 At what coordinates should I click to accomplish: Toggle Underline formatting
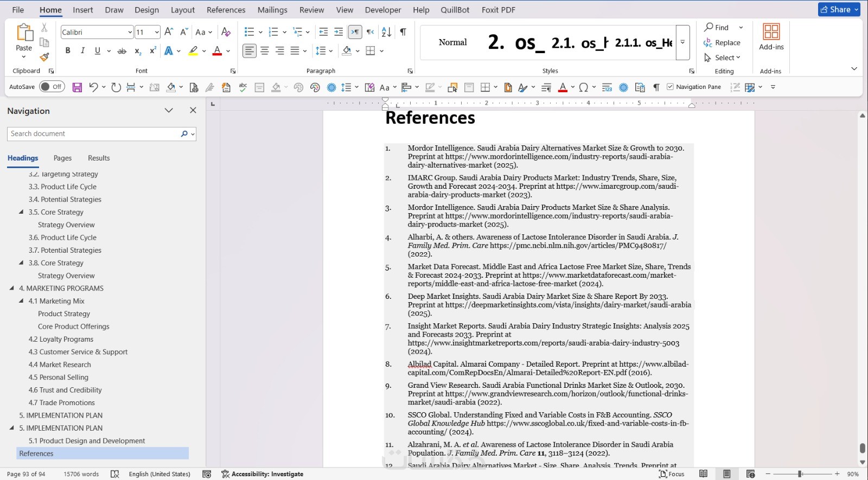(x=98, y=51)
